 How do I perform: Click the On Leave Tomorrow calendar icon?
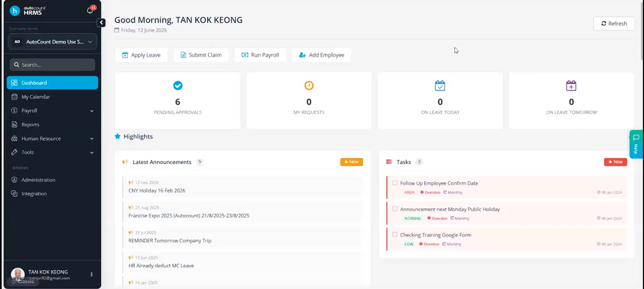572,85
